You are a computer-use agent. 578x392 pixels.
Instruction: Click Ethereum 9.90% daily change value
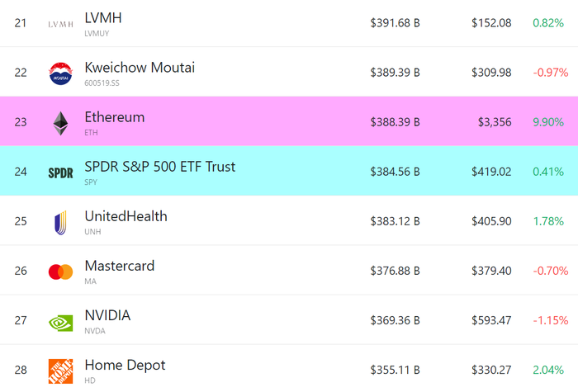click(x=548, y=122)
